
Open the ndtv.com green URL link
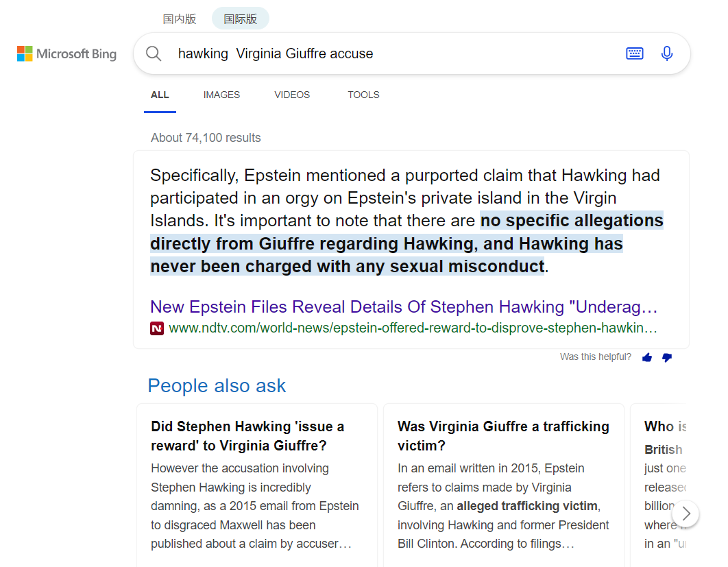tap(413, 328)
